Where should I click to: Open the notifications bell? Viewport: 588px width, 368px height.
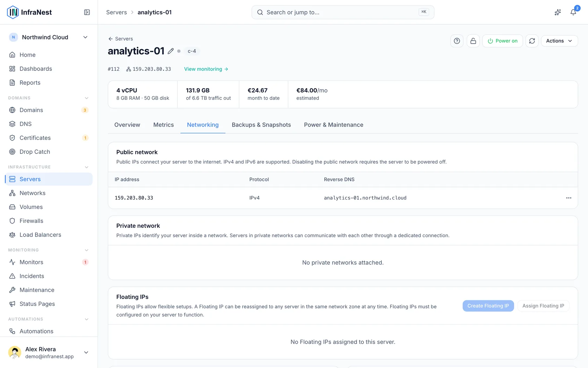pos(573,12)
